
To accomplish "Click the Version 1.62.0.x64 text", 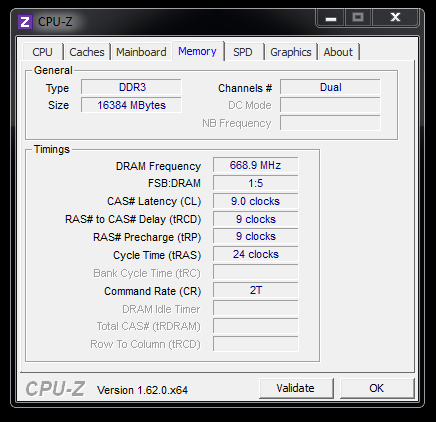I will pos(142,390).
